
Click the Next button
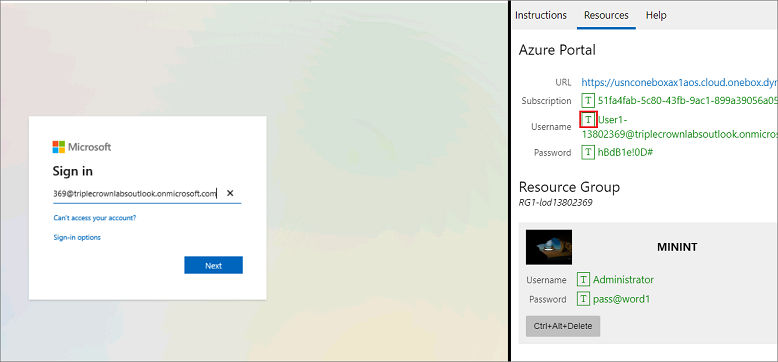point(213,265)
